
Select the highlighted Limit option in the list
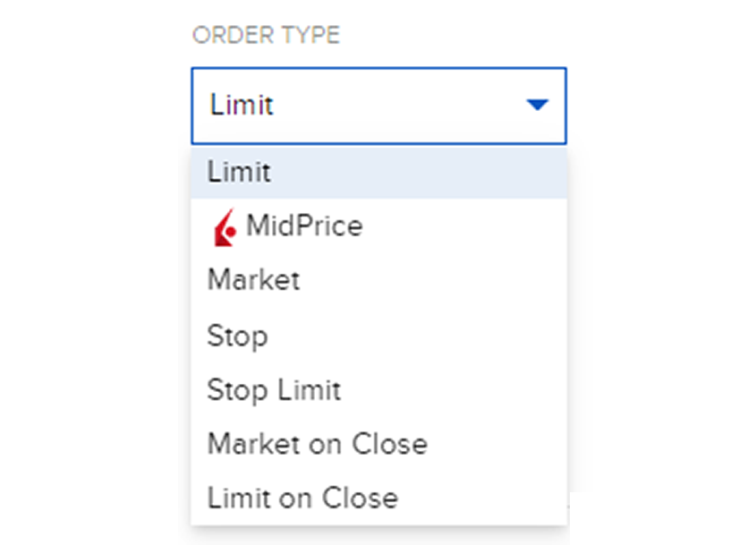point(239,172)
